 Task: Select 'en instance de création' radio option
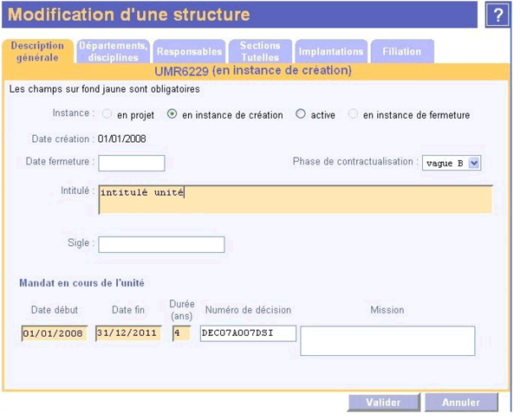tap(172, 114)
